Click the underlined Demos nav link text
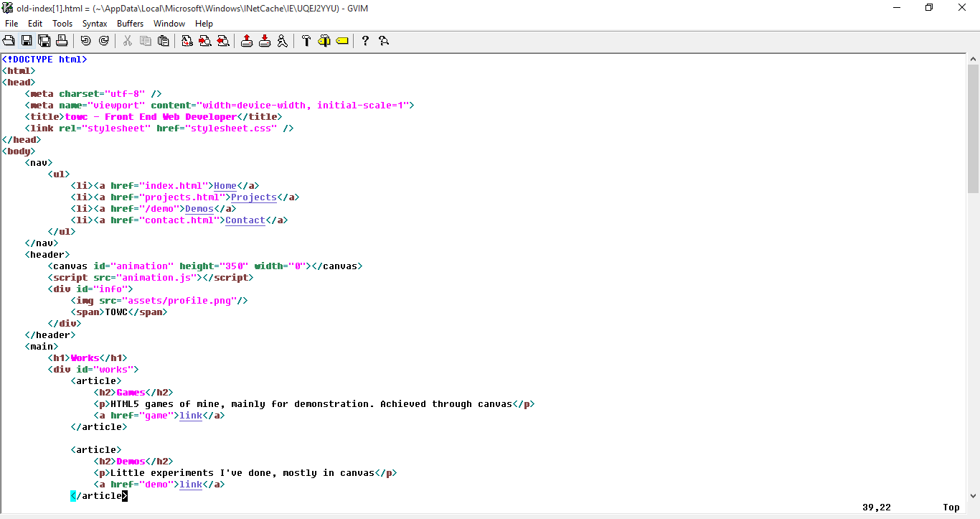Image resolution: width=980 pixels, height=519 pixels. [x=199, y=208]
